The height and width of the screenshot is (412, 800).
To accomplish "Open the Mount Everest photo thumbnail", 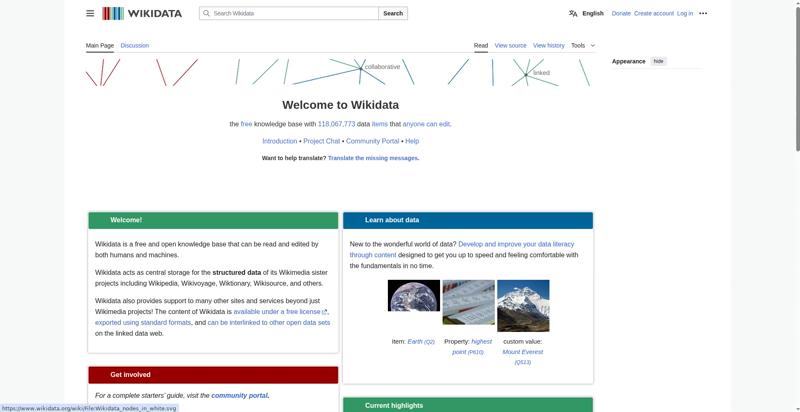I will [523, 305].
